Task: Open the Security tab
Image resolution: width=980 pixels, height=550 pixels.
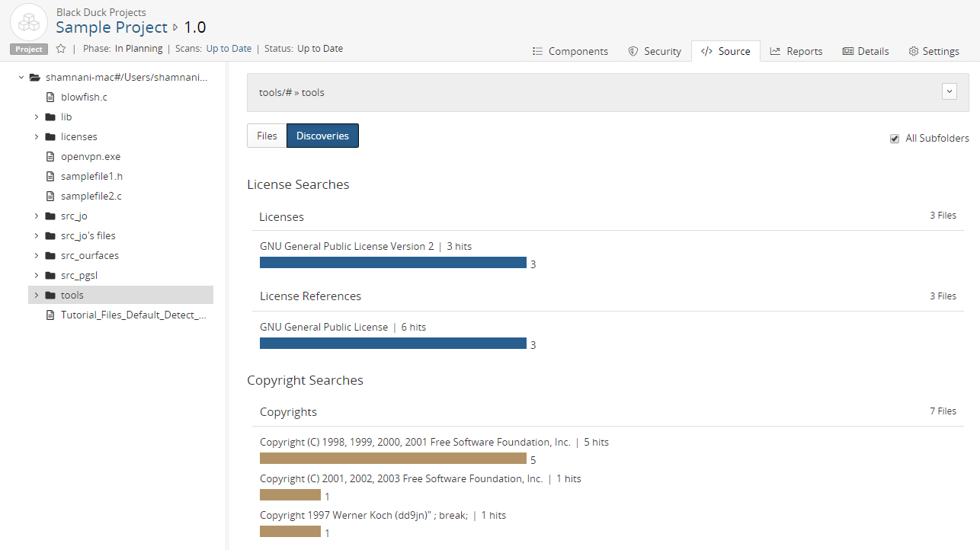Action: click(654, 51)
